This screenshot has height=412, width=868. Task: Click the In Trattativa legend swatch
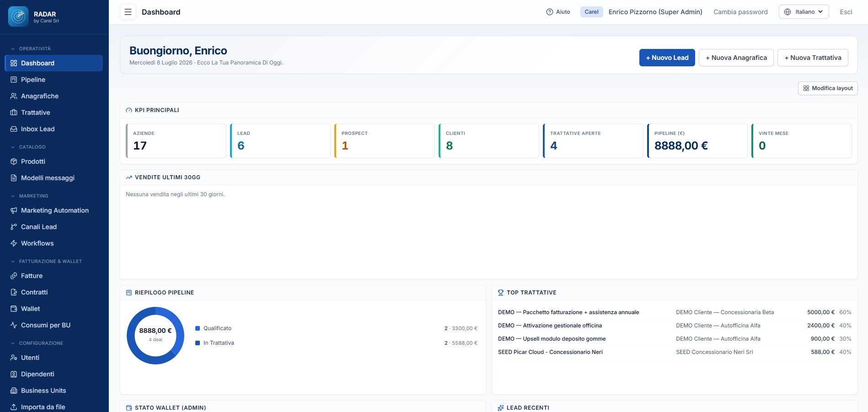[x=198, y=343]
